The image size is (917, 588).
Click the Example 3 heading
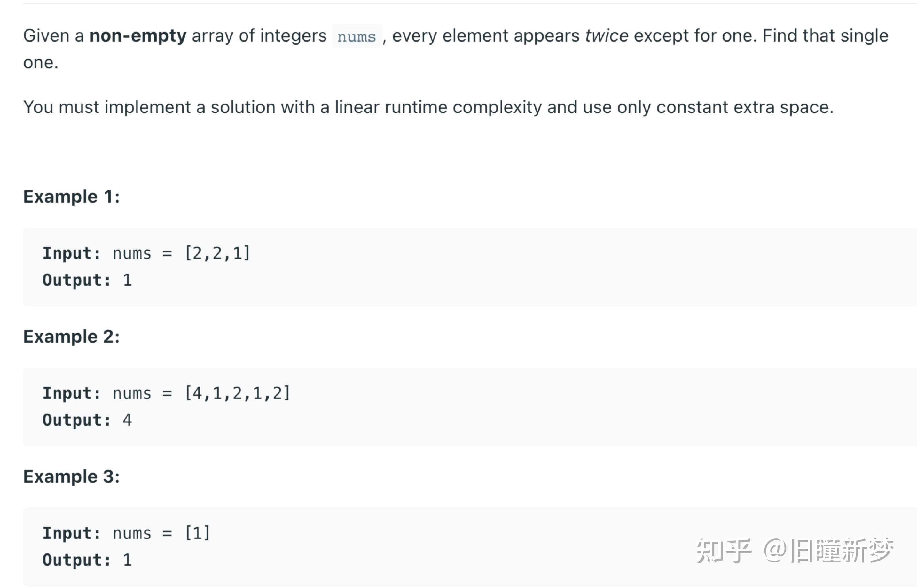point(71,476)
